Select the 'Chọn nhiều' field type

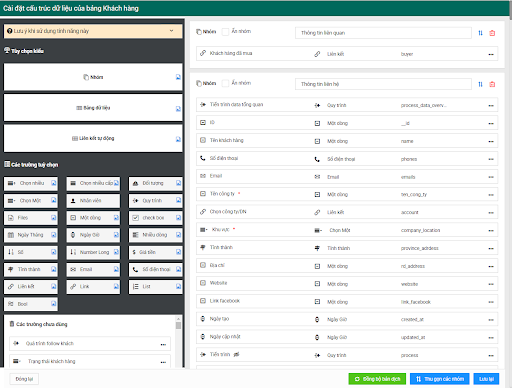click(x=31, y=183)
